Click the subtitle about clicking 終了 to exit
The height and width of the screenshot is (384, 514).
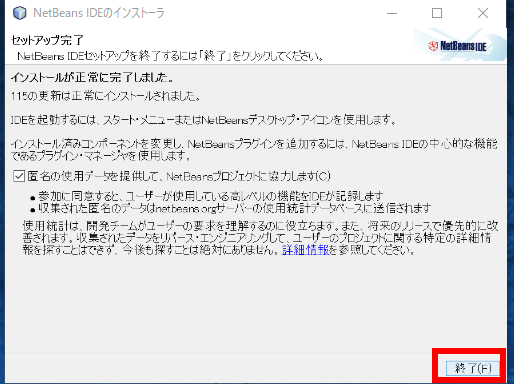(x=170, y=56)
